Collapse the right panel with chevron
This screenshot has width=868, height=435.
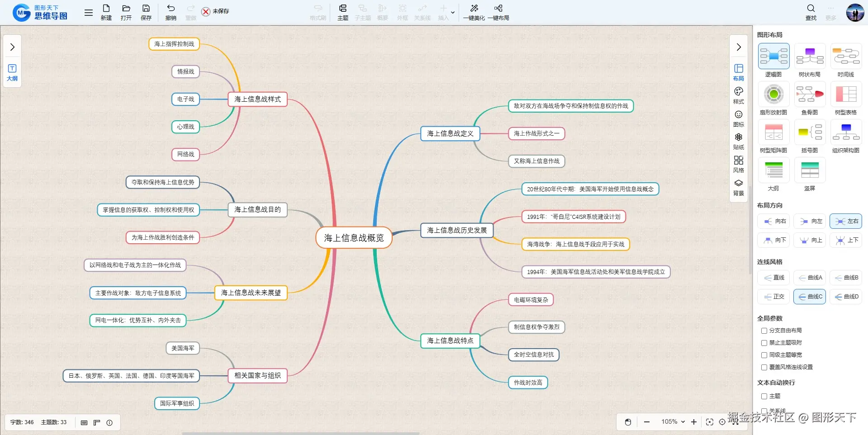coord(739,47)
